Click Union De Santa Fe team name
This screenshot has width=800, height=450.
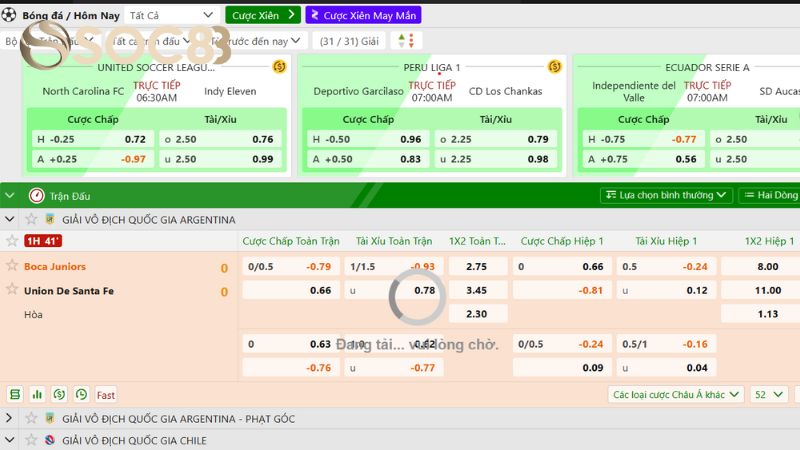click(x=69, y=291)
